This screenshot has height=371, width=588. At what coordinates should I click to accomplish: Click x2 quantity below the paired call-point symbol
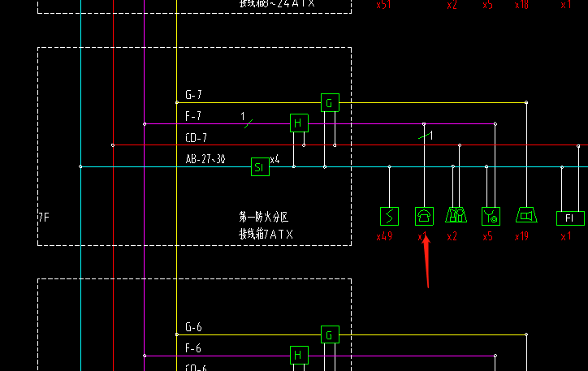tap(452, 236)
